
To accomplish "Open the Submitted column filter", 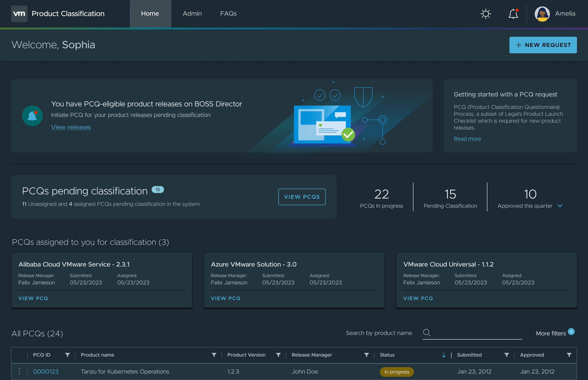I will pyautogui.click(x=507, y=355).
